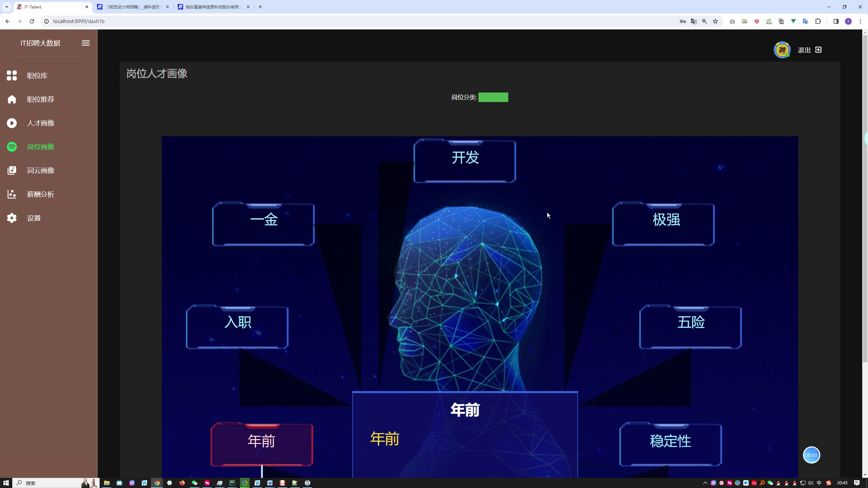This screenshot has width=868, height=488.
Task: Open 设置 via gear icon
Action: pos(12,218)
